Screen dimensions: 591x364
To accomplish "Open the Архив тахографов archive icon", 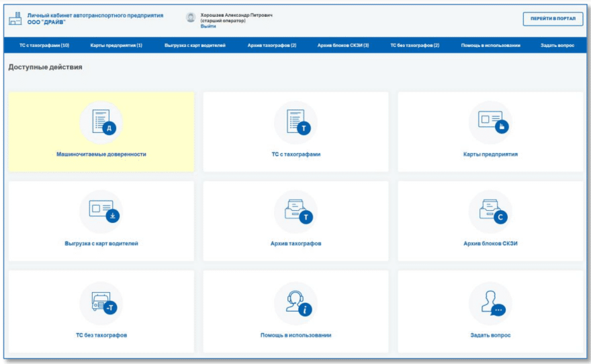I will click(x=296, y=212).
